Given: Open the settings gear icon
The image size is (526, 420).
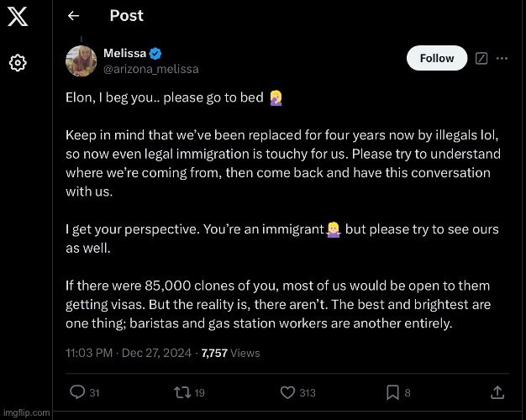Looking at the screenshot, I should pos(18,63).
